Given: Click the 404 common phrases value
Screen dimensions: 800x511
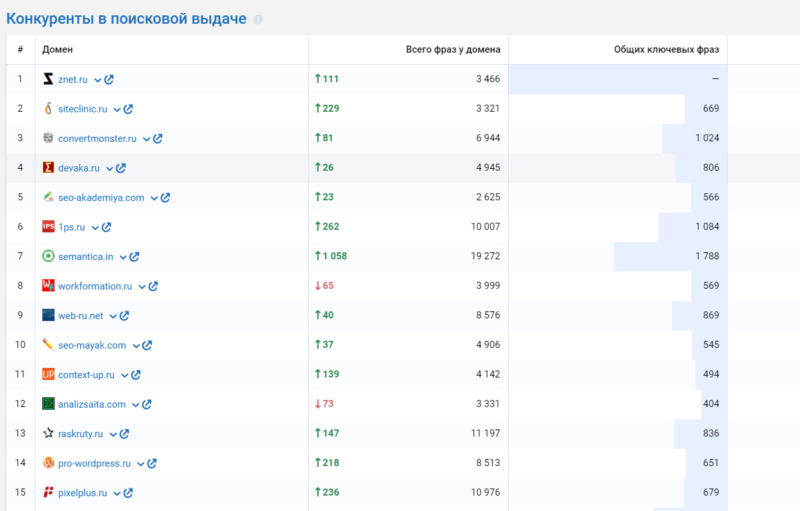Looking at the screenshot, I should pos(711,404).
